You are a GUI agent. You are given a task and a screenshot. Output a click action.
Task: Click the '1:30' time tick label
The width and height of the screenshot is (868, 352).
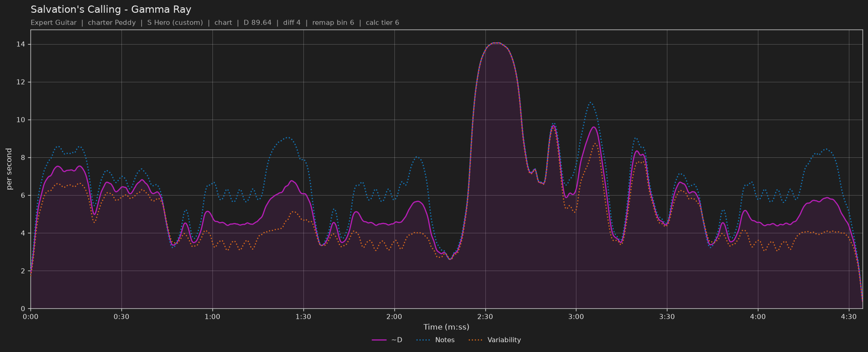(303, 317)
